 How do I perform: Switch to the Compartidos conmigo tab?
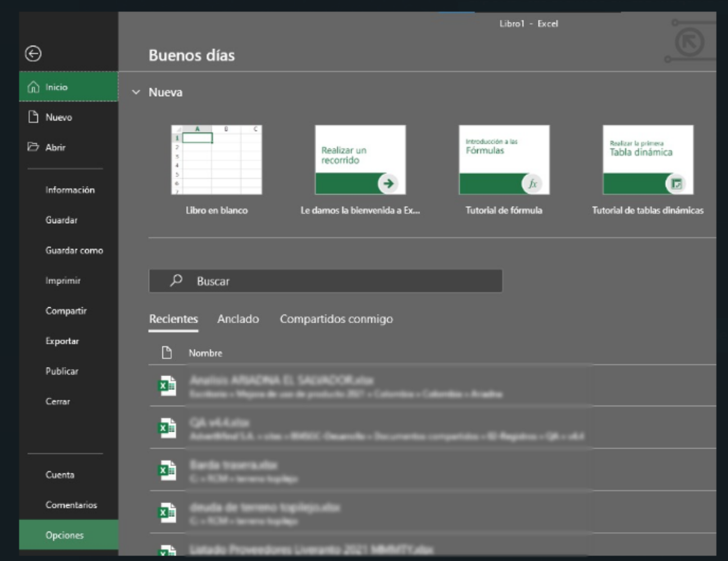pyautogui.click(x=336, y=319)
